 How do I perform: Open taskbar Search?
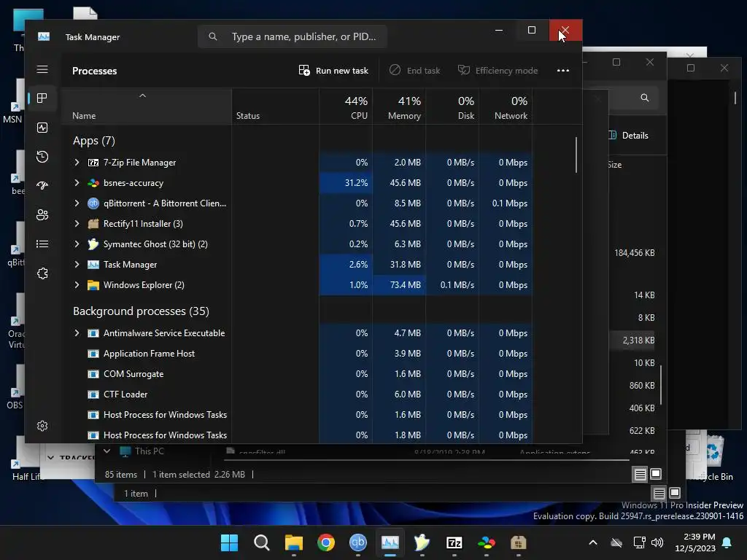point(262,542)
